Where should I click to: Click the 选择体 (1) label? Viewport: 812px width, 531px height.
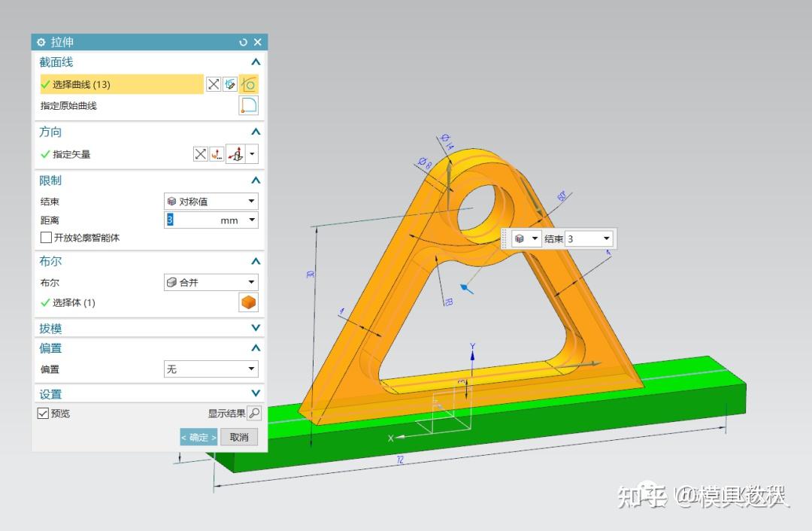(74, 302)
